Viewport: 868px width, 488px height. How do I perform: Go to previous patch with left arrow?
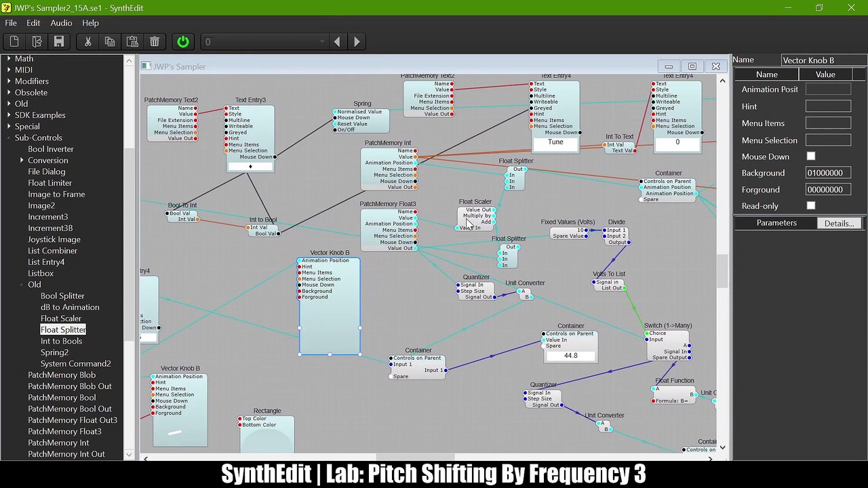337,42
